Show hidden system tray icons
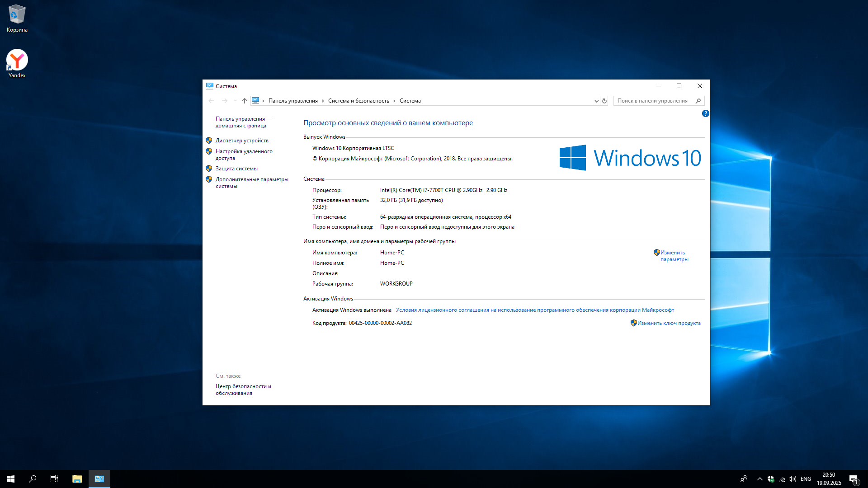This screenshot has width=868, height=488. click(759, 479)
